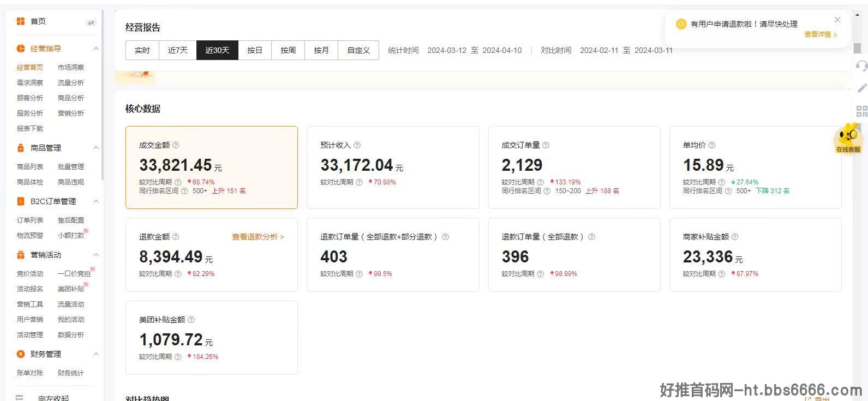Select the 近30天 time tab
This screenshot has width=868, height=401.
click(x=217, y=50)
